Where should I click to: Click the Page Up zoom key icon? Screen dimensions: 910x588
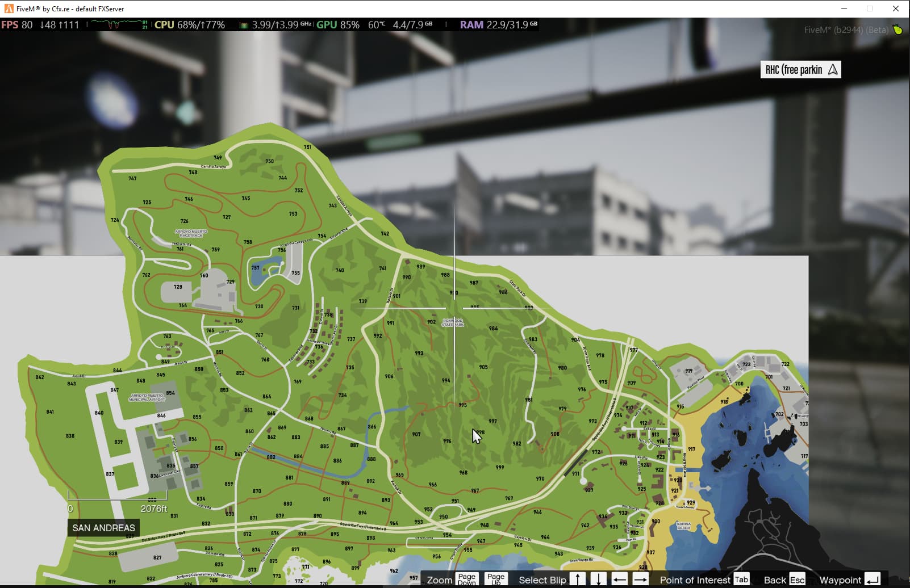coord(496,579)
